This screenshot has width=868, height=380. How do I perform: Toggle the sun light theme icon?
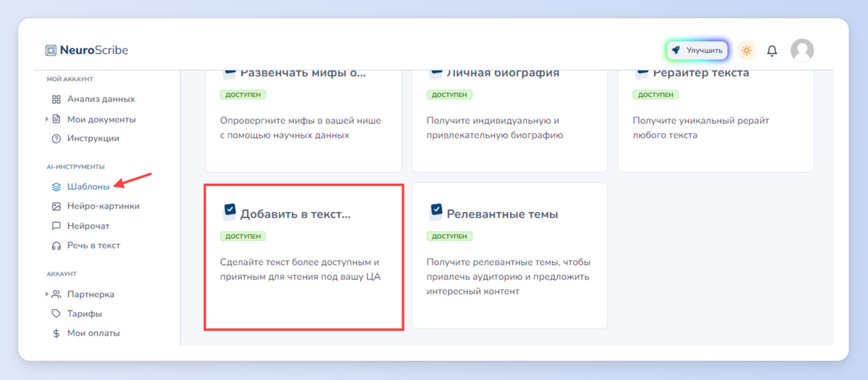tap(746, 51)
